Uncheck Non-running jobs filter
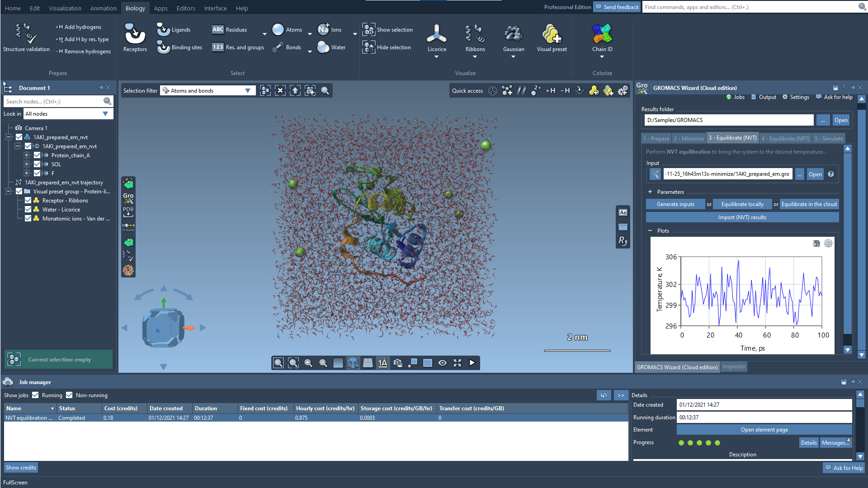868x488 pixels. [69, 395]
